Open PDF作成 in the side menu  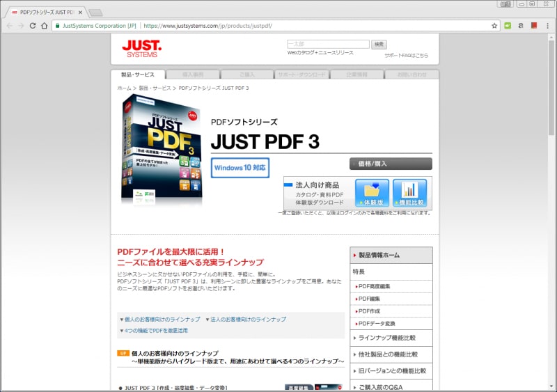point(391,311)
